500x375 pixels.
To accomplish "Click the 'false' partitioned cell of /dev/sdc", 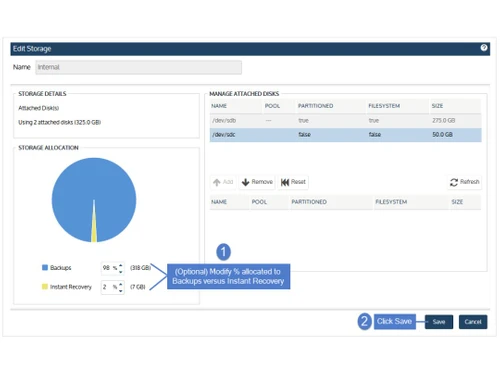I will click(304, 135).
